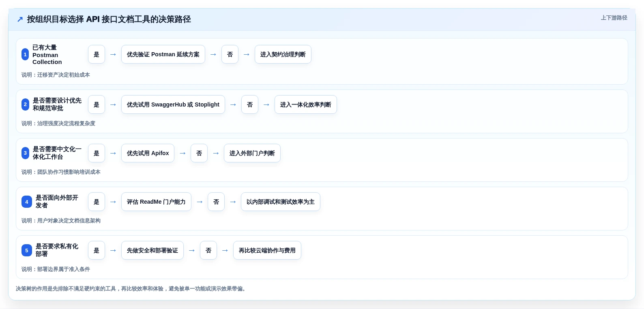
Task: Open 优先试用 SwaggerHub 或 Stoplight node
Action: pyautogui.click(x=173, y=104)
